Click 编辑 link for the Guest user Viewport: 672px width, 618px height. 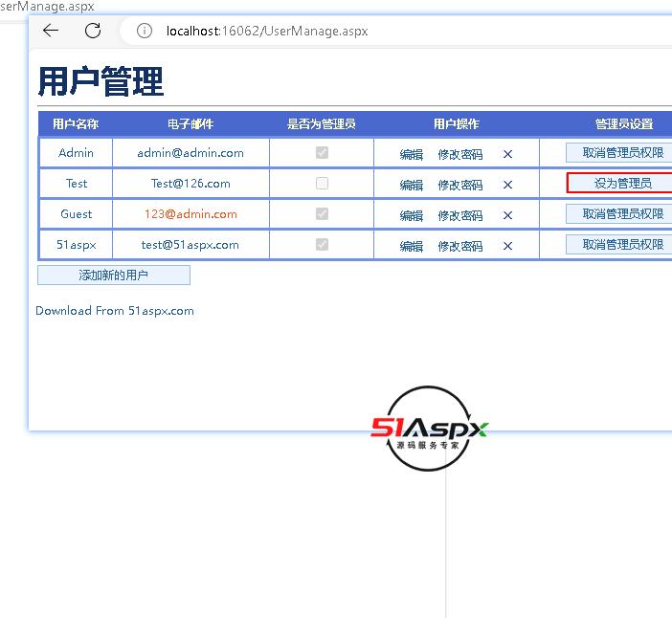[412, 215]
